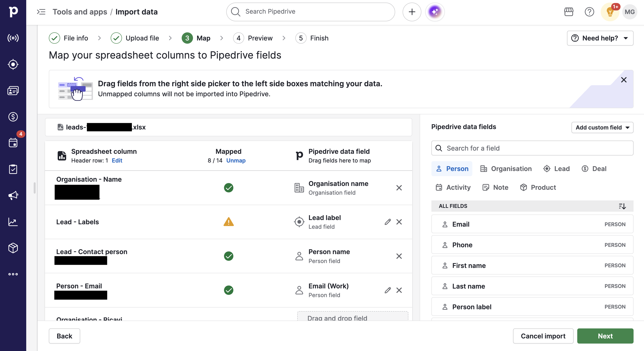The width and height of the screenshot is (644, 351).
Task: Click the Edit header row link
Action: pos(117,161)
